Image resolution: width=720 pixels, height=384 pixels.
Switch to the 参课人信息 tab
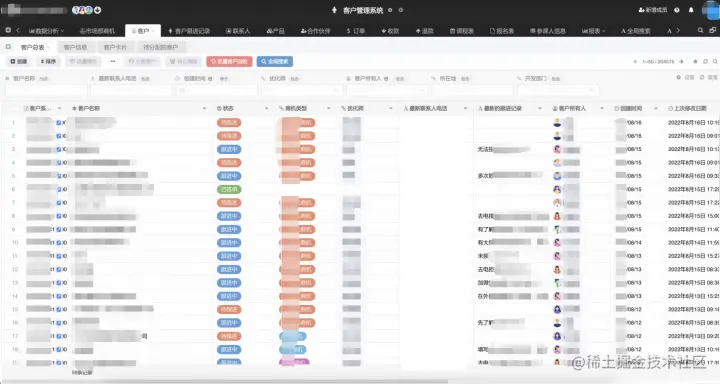click(x=547, y=31)
